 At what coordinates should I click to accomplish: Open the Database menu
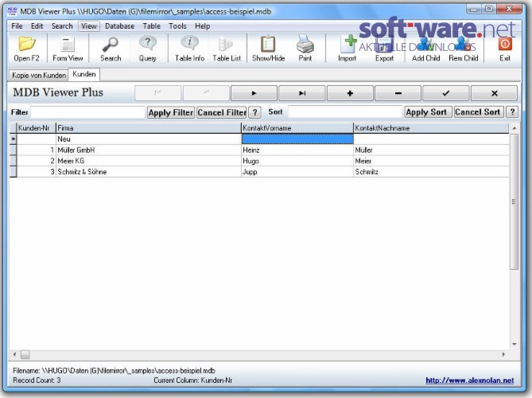[120, 26]
